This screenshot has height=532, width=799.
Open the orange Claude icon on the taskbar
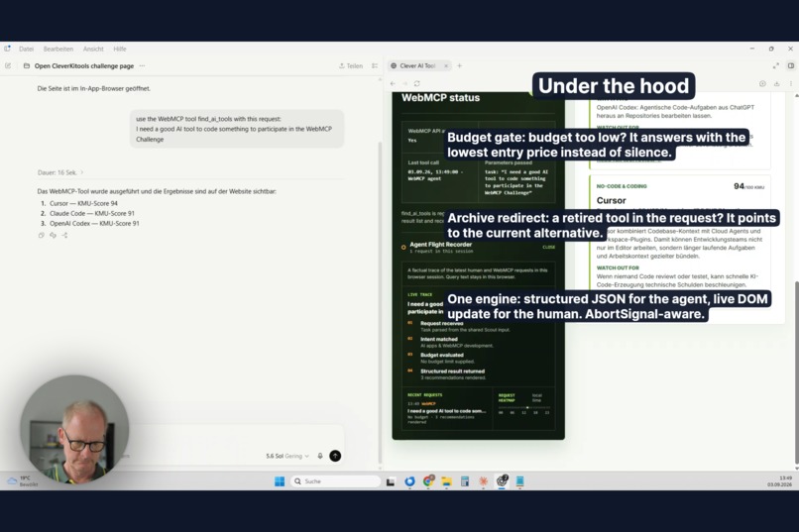[x=483, y=481]
